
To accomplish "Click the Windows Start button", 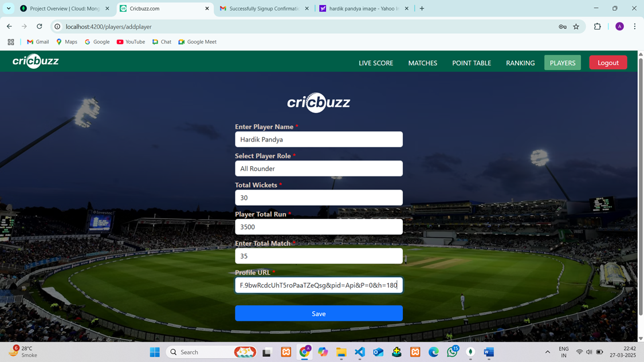I will (x=155, y=352).
